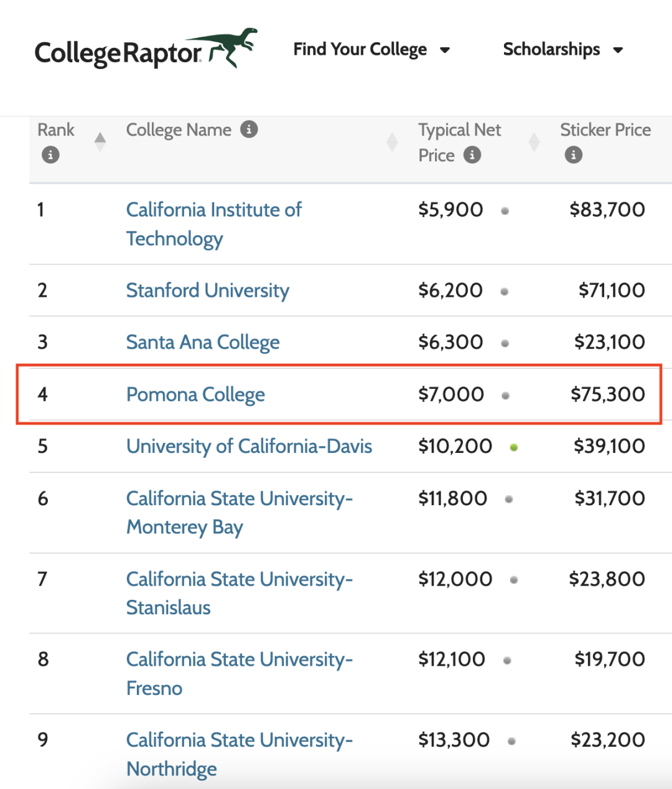Click gray dot beside Pomona's $7,000 price
The height and width of the screenshot is (789, 672).
505,395
